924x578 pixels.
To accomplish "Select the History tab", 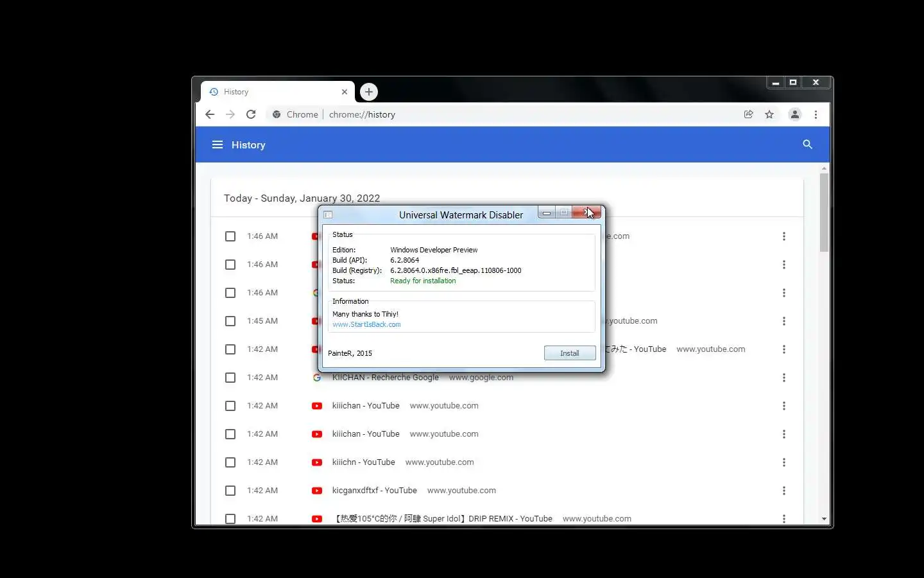I will coord(277,92).
